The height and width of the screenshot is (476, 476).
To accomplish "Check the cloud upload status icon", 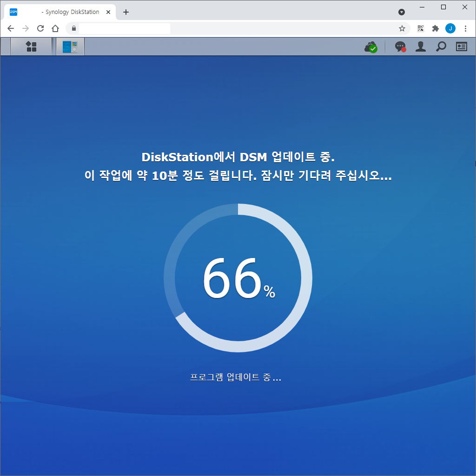I will [370, 47].
